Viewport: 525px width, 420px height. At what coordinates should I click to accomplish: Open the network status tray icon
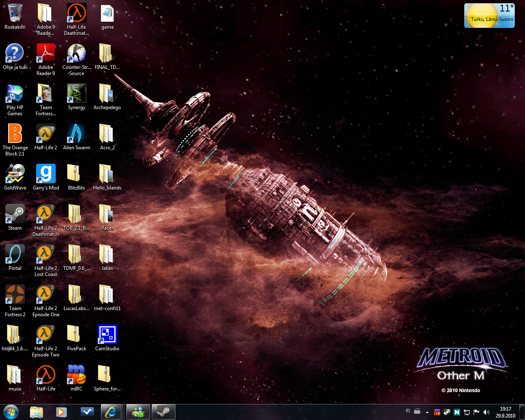[x=466, y=412]
